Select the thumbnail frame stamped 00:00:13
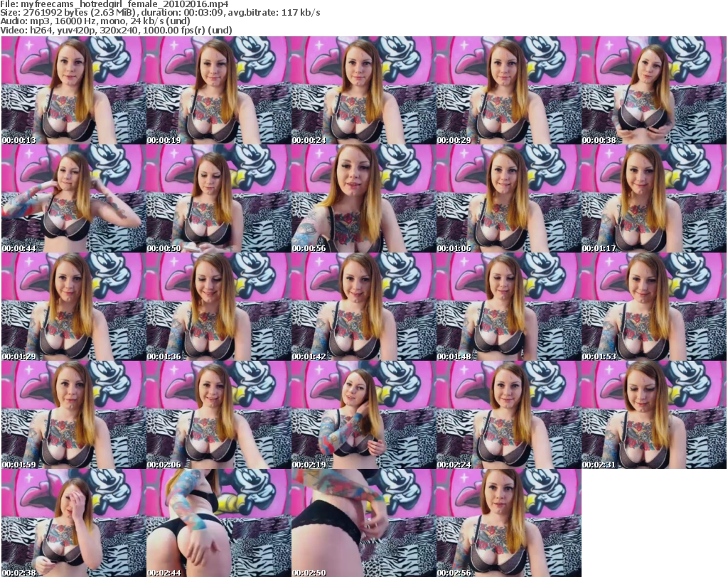This screenshot has width=728, height=577. point(73,90)
